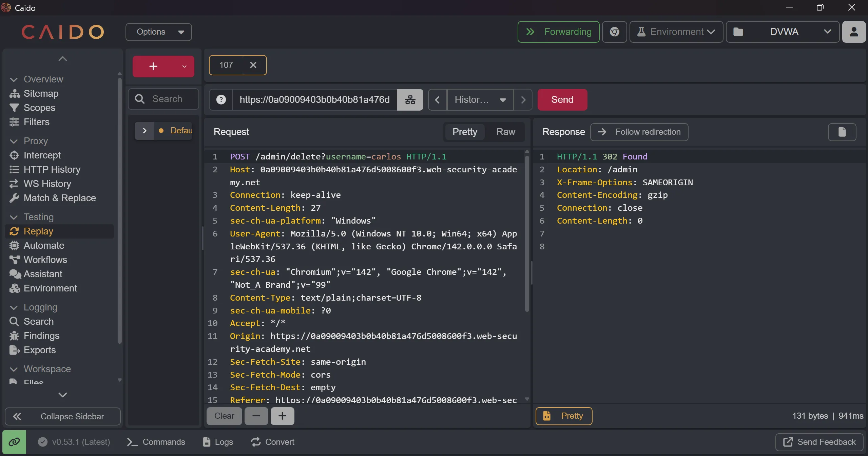
Task: Open HTTP History in the sidebar
Action: 52,169
